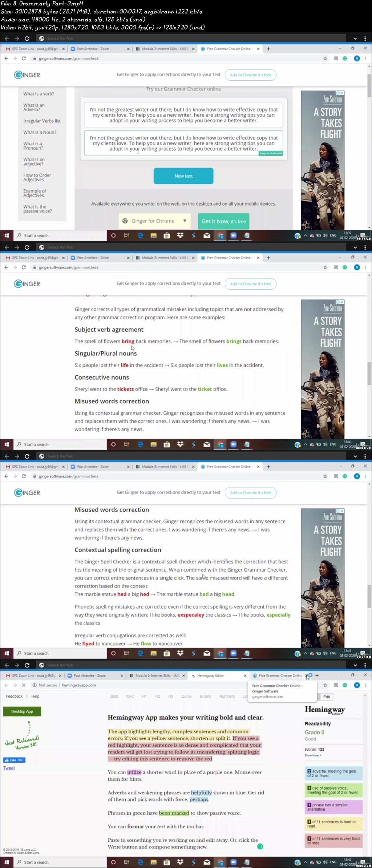
Task: Insert Bullets list in Hemingway toolbar
Action: click(205, 696)
